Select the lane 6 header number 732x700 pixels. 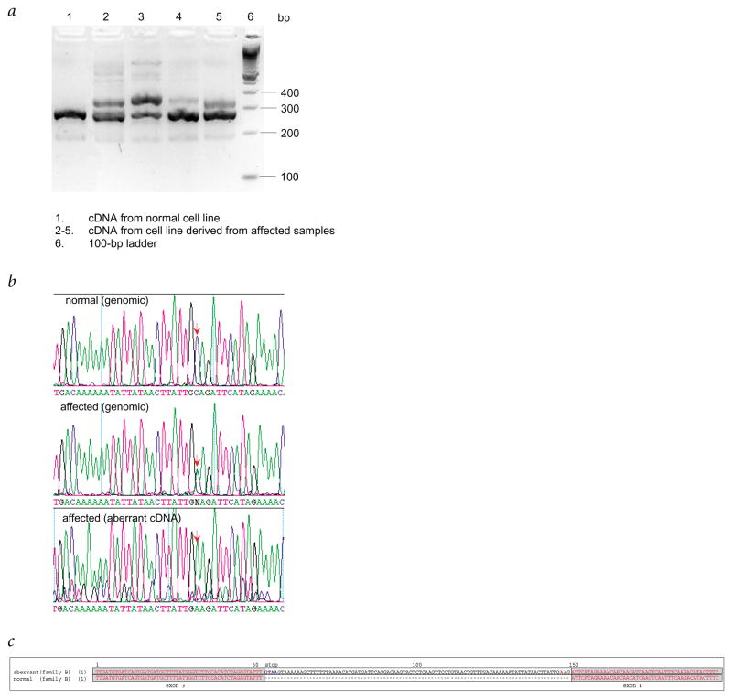249,17
